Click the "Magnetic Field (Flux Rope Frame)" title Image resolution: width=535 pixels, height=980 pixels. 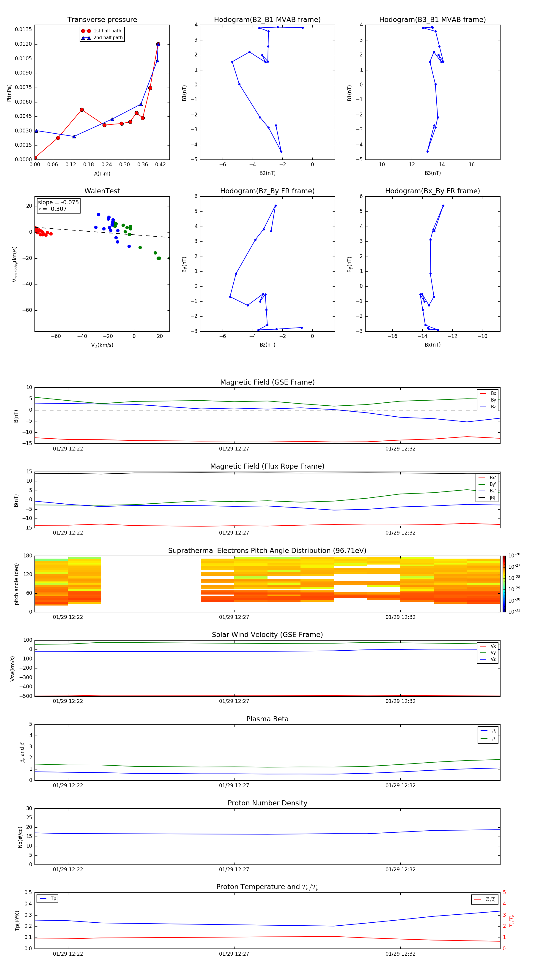tap(267, 467)
